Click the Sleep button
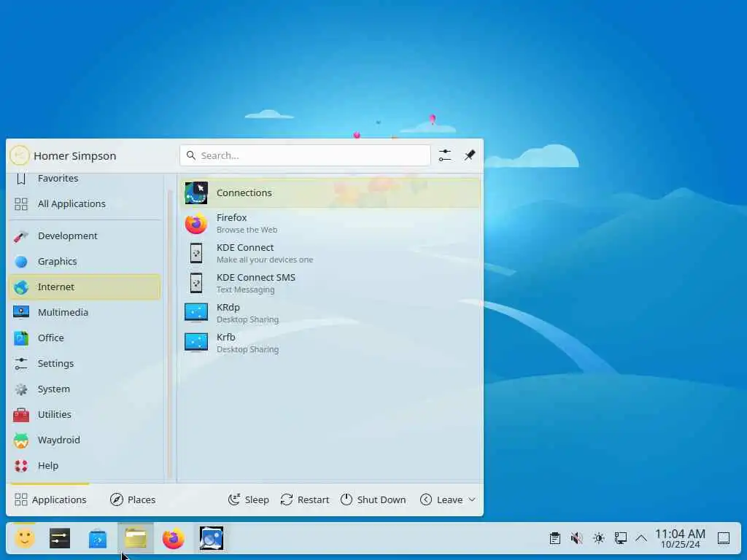This screenshot has width=747, height=560. coord(248,499)
